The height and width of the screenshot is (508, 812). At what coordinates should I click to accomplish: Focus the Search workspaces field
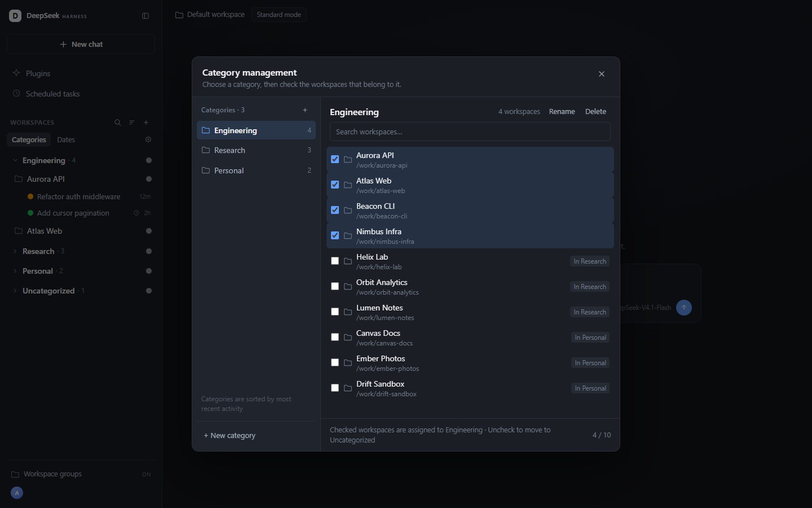[470, 132]
